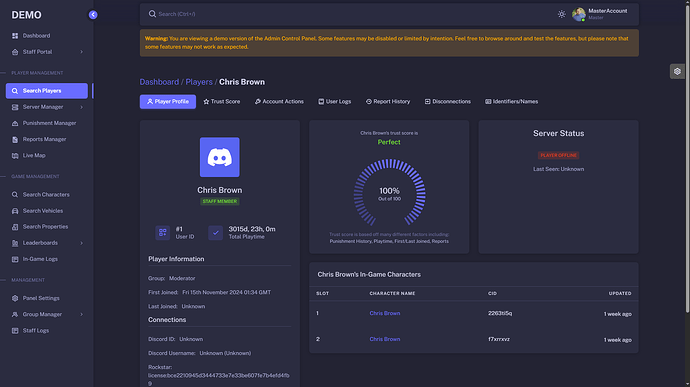The width and height of the screenshot is (690, 387).
Task: Open Chris Brown character in slot 2
Action: (385, 339)
